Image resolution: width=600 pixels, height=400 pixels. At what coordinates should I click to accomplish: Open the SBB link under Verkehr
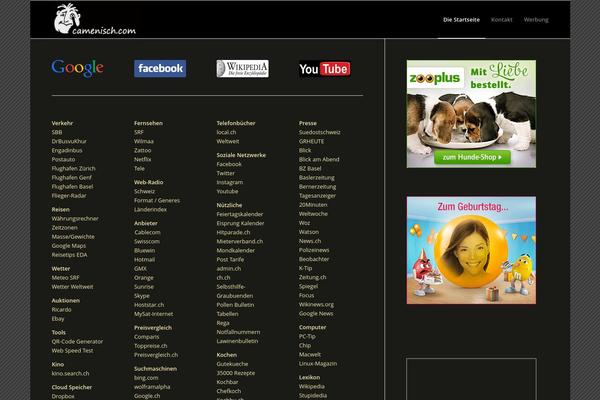(x=57, y=132)
